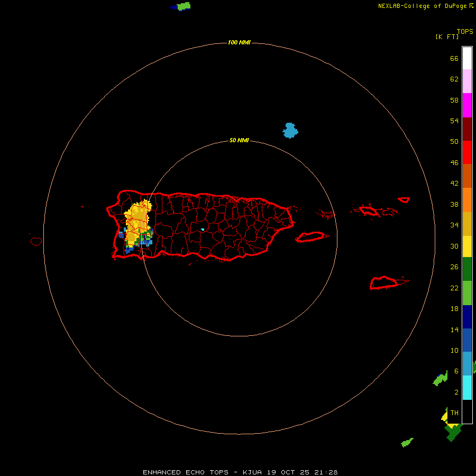Click the black TH legend swatch

tap(467, 411)
